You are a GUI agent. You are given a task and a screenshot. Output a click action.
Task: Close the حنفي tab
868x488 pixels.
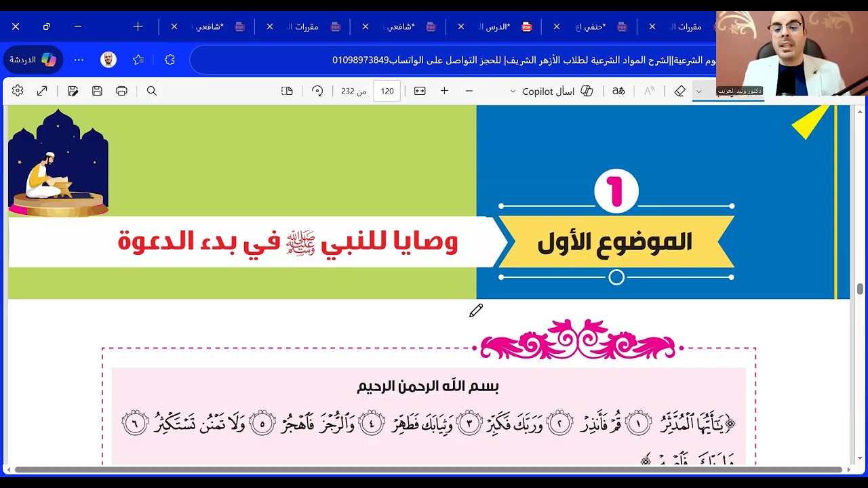pyautogui.click(x=557, y=27)
